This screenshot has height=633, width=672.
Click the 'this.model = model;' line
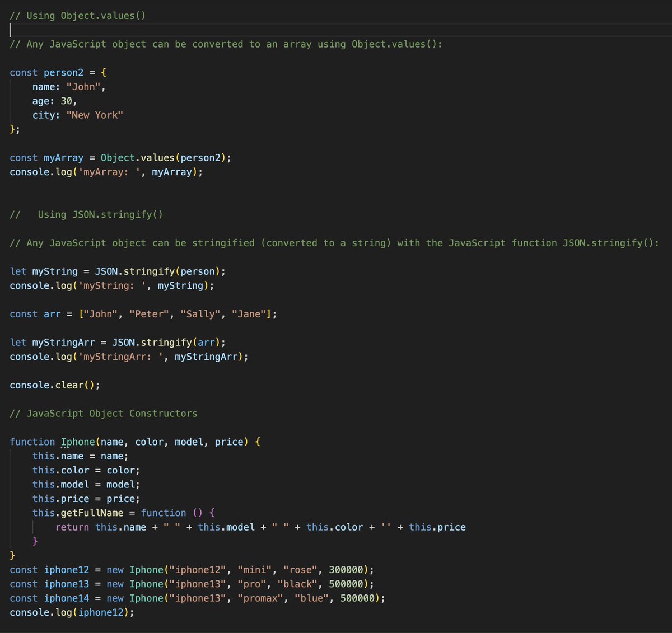pos(86,485)
